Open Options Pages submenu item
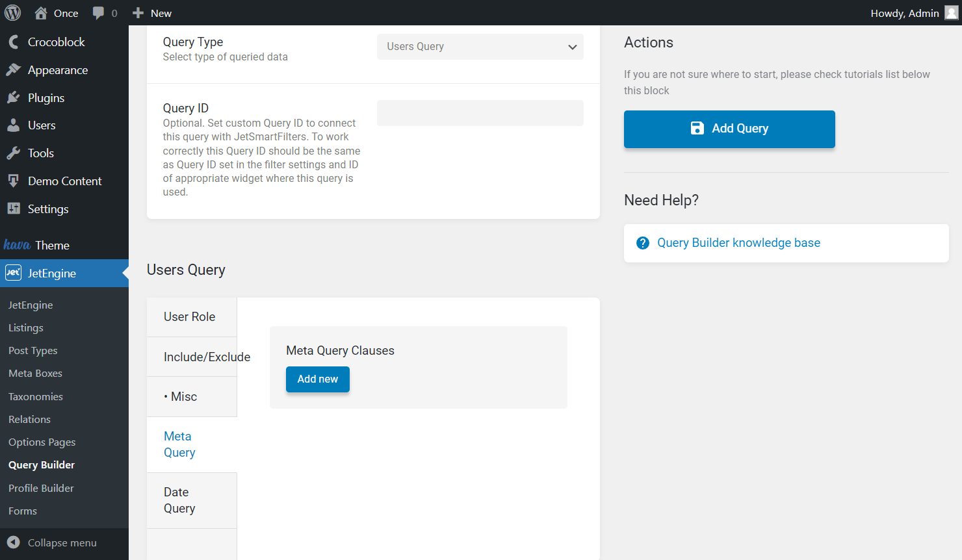Screen dimensions: 962x560 pyautogui.click(x=42, y=442)
